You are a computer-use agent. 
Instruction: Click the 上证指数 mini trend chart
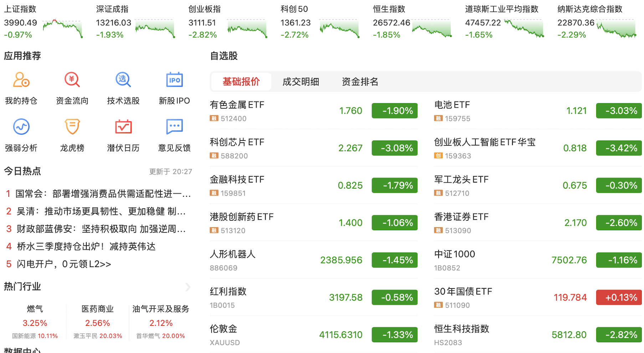63,29
